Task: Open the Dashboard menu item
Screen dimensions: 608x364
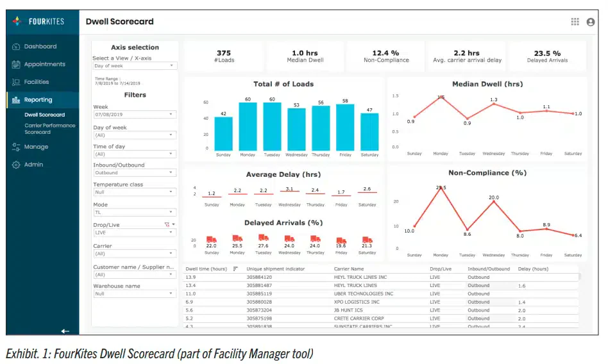Action: (x=40, y=47)
